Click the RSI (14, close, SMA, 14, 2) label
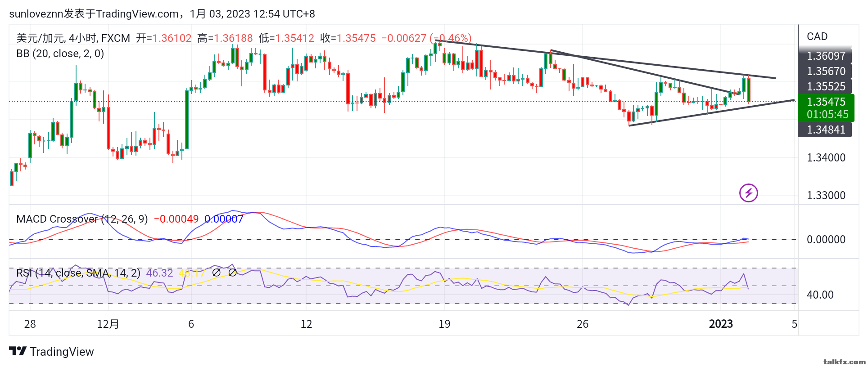The height and width of the screenshot is (367, 868). pos(78,273)
